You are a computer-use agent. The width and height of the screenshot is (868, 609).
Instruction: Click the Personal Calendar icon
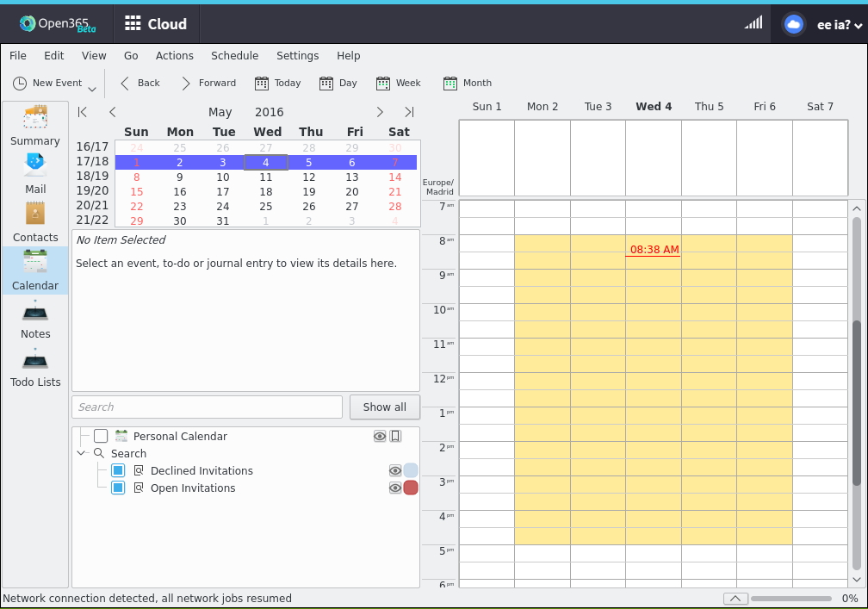pos(121,436)
